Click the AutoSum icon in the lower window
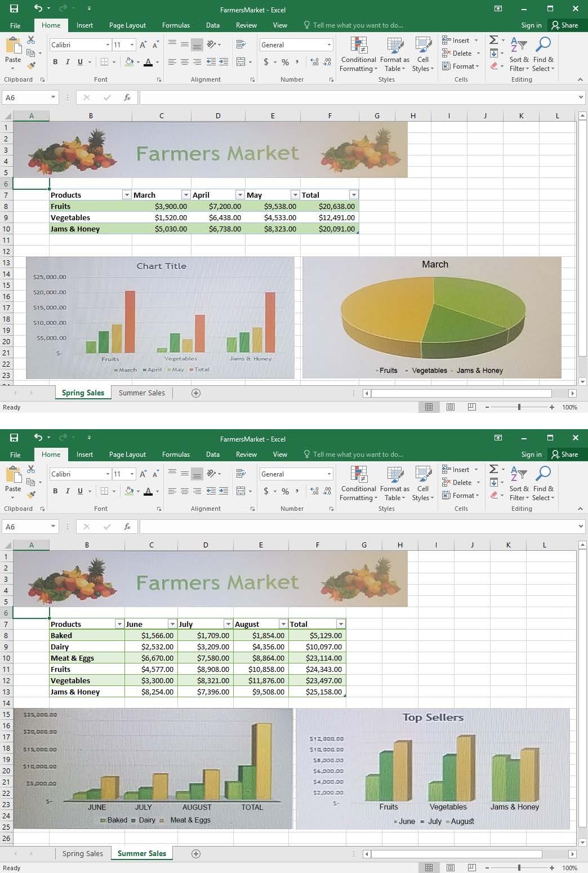Viewport: 588px width, 873px height. [x=494, y=469]
